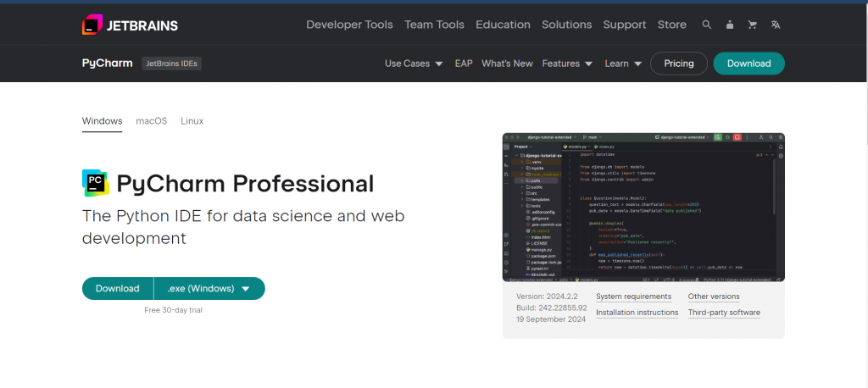Screen dimensions: 868x388
Task: Select the Windows tab
Action: pyautogui.click(x=102, y=121)
